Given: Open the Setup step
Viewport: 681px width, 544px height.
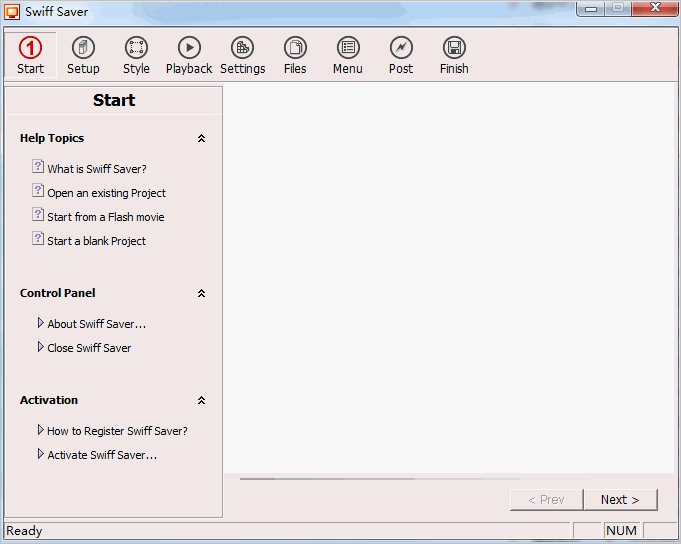Looking at the screenshot, I should click(x=83, y=55).
